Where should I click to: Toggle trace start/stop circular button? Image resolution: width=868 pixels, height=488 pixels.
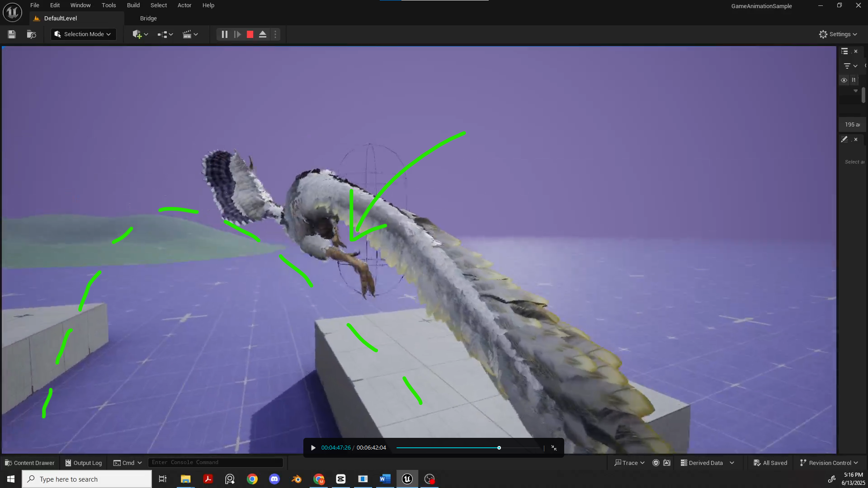656,463
